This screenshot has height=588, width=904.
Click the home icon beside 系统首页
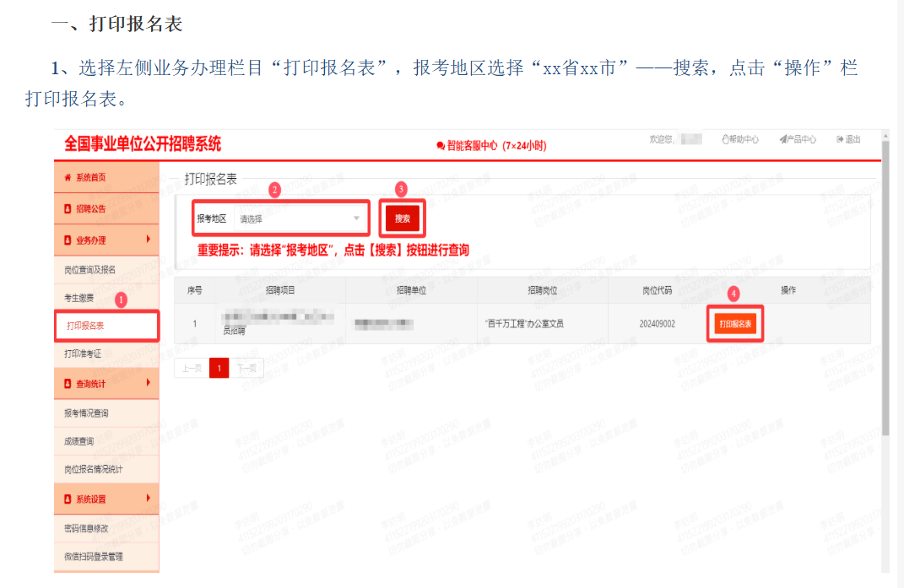pyautogui.click(x=68, y=178)
